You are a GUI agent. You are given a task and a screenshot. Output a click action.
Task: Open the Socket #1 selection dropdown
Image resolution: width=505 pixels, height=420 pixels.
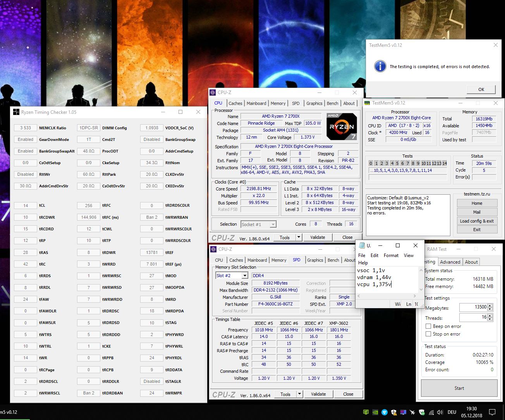click(273, 225)
